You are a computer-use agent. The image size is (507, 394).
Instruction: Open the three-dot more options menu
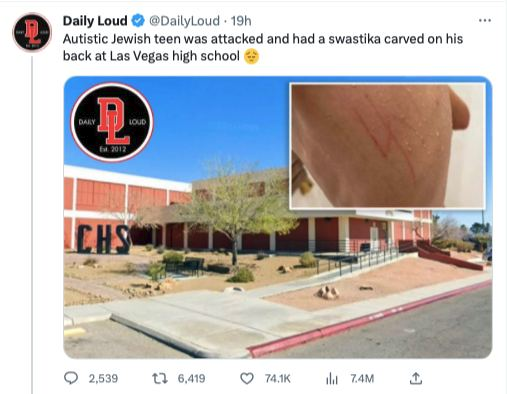pos(485,20)
